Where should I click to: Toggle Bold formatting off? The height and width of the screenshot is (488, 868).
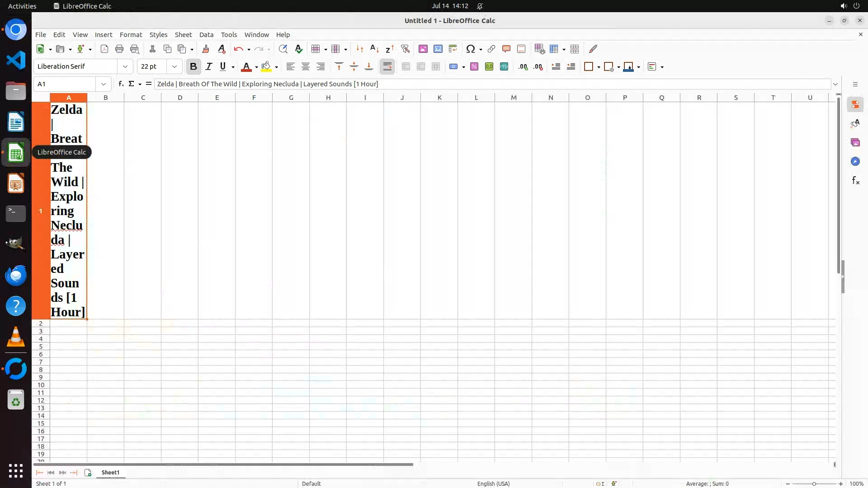point(193,66)
